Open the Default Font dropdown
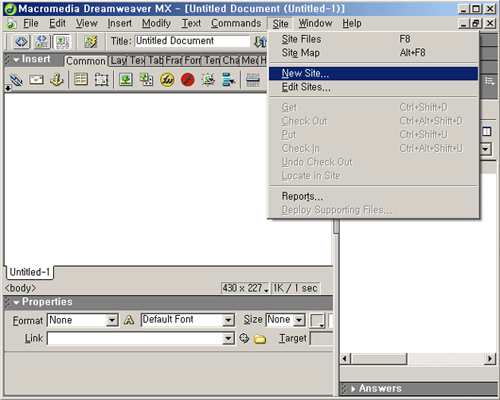The height and width of the screenshot is (400, 500). [x=228, y=320]
